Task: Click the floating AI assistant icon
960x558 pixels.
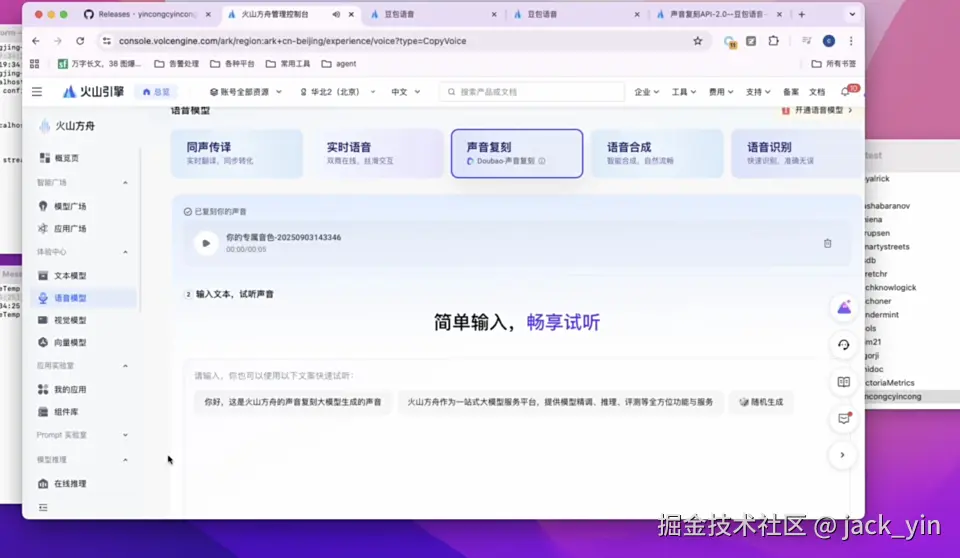Action: pos(844,307)
